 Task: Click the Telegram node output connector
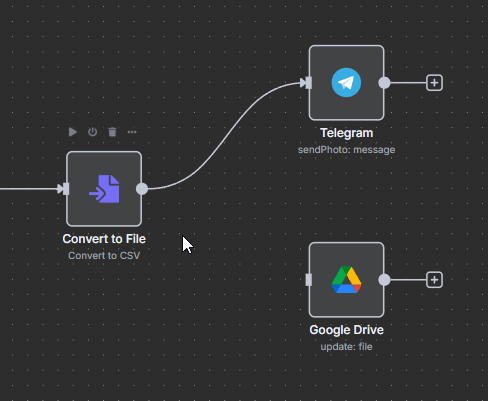pyautogui.click(x=384, y=83)
